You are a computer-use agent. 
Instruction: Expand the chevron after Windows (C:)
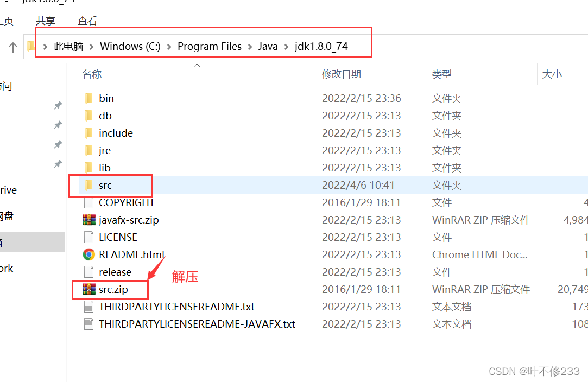click(169, 47)
